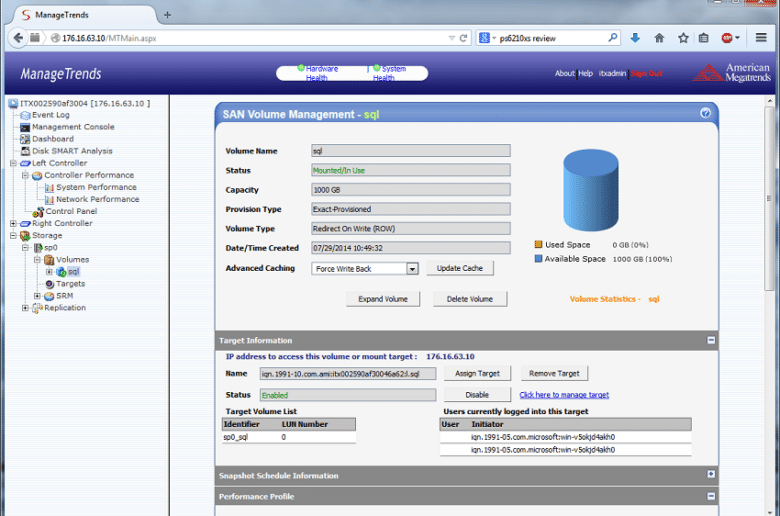The height and width of the screenshot is (516, 780).
Task: Click the Network Performance chart icon
Action: 49,199
